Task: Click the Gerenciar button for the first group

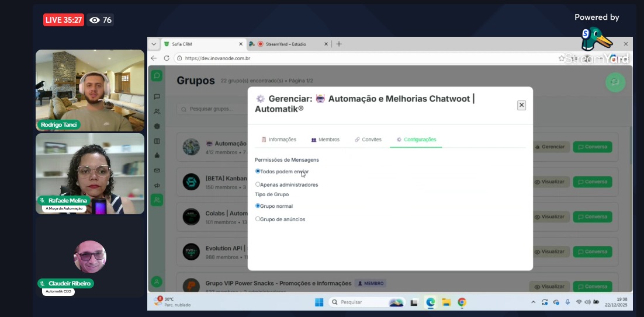Action: click(549, 147)
